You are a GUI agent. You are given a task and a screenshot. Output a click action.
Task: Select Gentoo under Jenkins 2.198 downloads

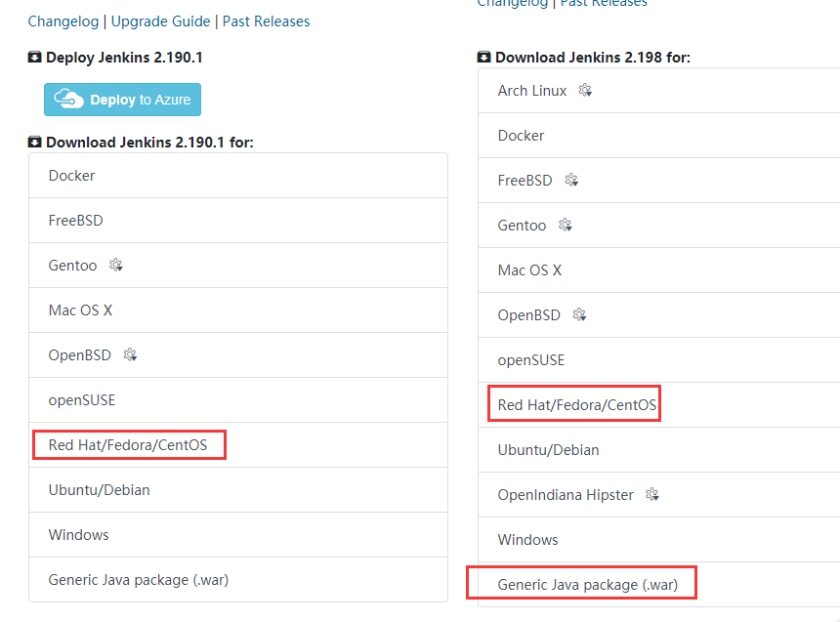(x=659, y=226)
